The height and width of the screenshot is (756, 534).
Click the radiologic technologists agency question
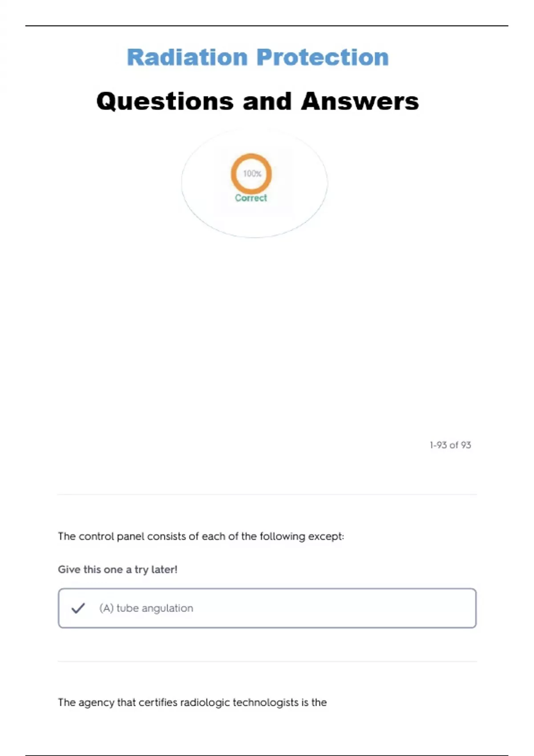[192, 702]
